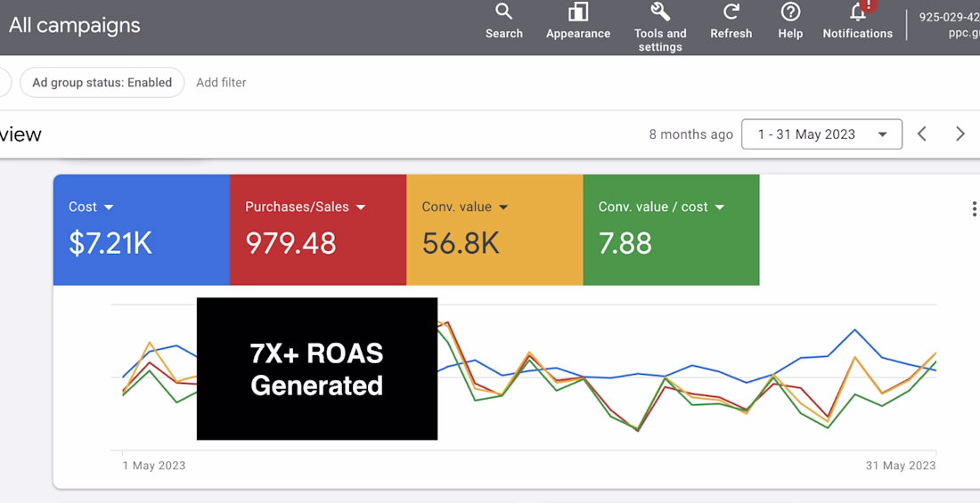This screenshot has width=980, height=503.
Task: Open the Help question mark icon
Action: pos(790,12)
